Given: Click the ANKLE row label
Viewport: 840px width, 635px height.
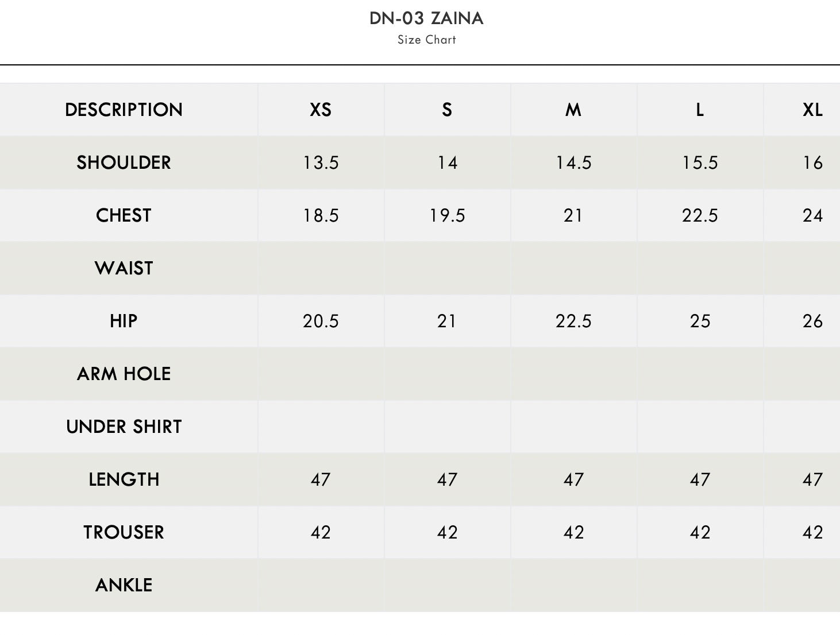Looking at the screenshot, I should pos(124,585).
